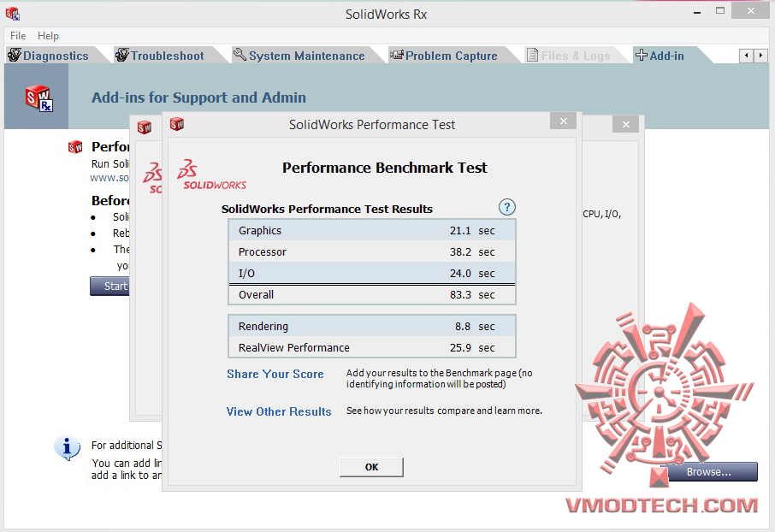This screenshot has width=775, height=532.
Task: Click the tab scroll left arrow
Action: [x=746, y=56]
